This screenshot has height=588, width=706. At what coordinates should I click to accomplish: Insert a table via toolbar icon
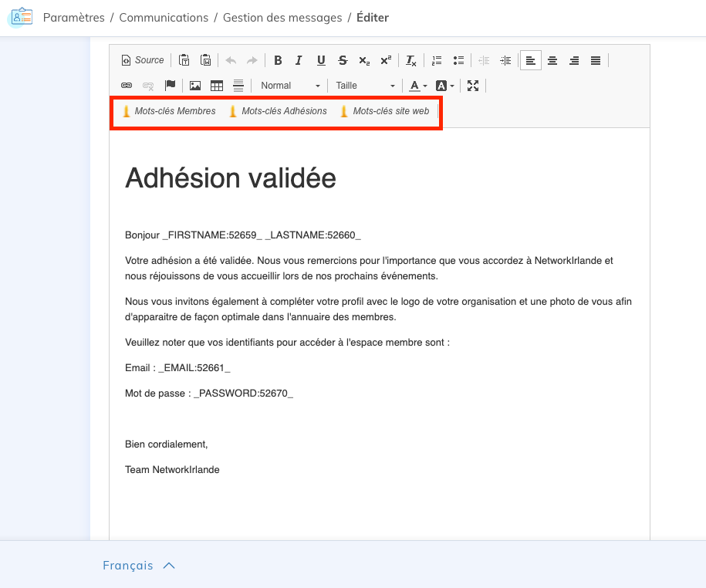point(217,86)
